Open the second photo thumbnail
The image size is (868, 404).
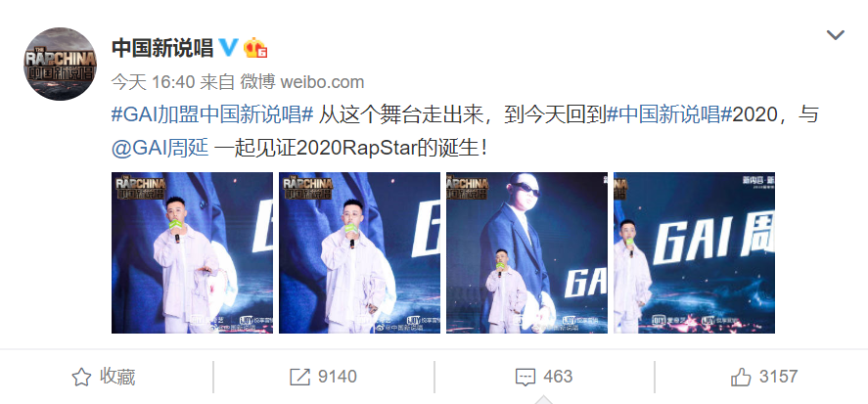(x=359, y=253)
